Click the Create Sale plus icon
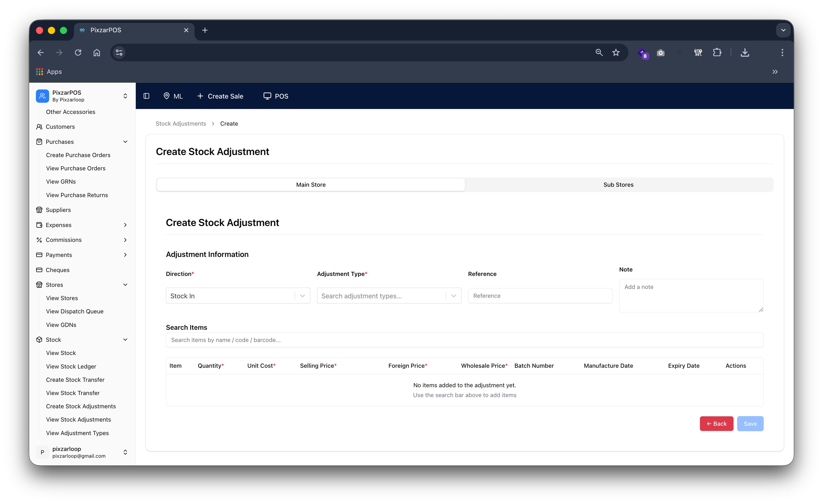This screenshot has height=504, width=823. click(x=200, y=96)
